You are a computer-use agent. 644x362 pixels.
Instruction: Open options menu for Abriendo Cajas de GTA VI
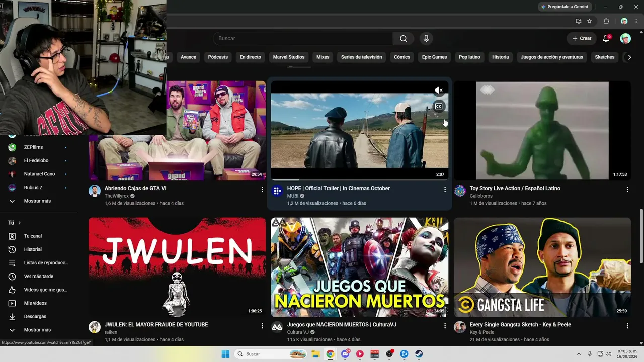click(262, 189)
